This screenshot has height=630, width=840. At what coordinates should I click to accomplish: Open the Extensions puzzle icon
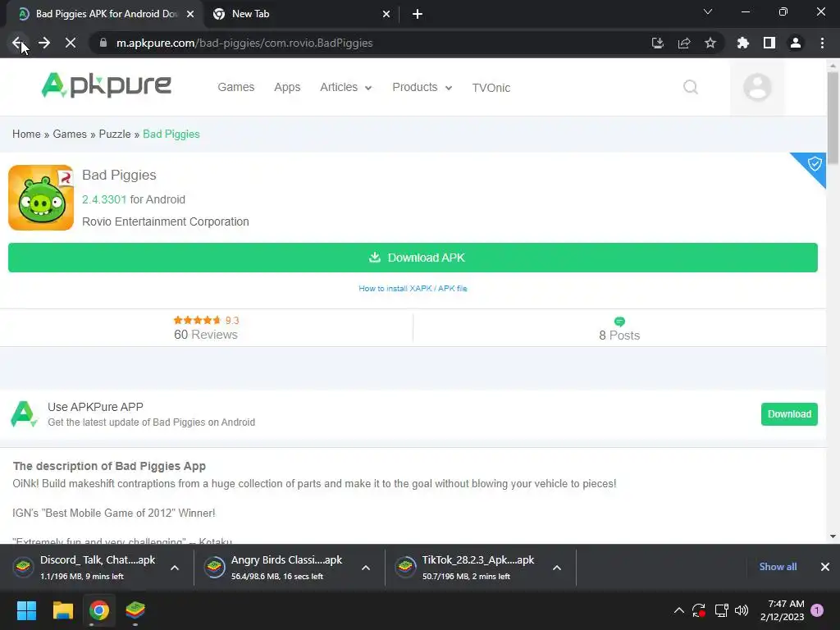(x=743, y=43)
